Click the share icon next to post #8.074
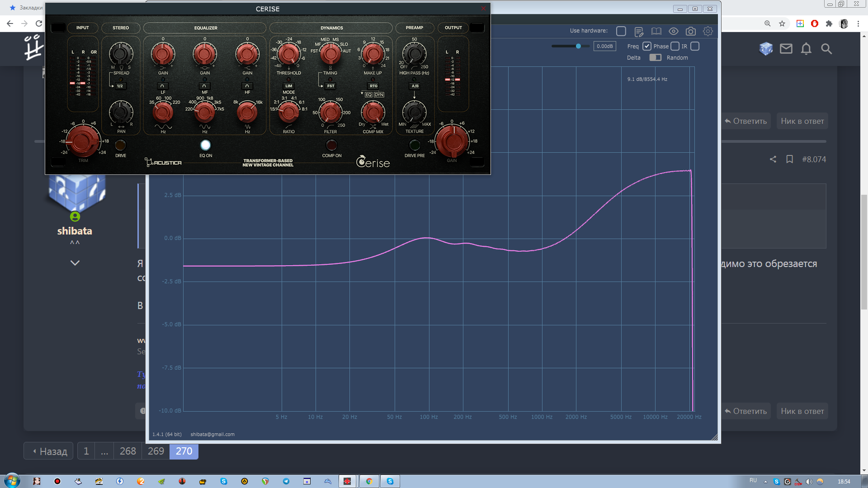868x488 pixels. pos(773,159)
